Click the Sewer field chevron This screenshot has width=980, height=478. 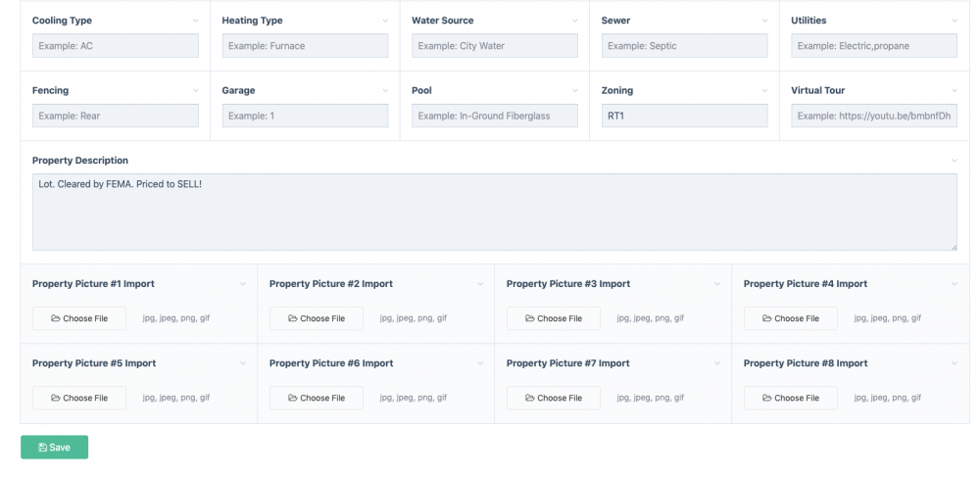(765, 21)
